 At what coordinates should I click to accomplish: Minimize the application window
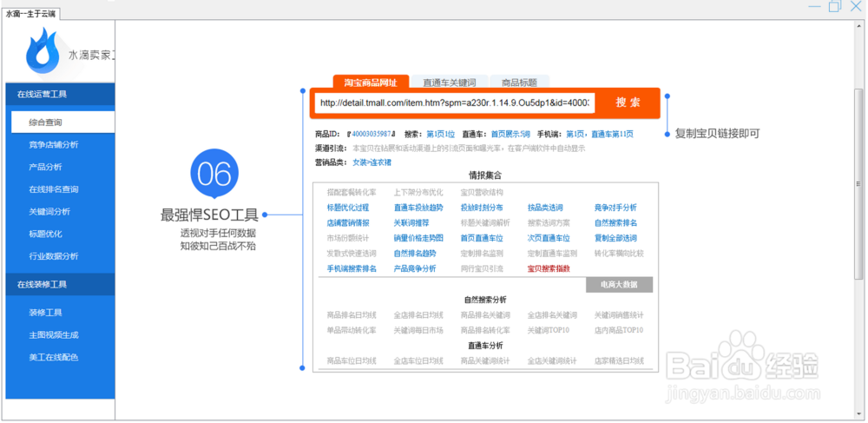pos(814,7)
